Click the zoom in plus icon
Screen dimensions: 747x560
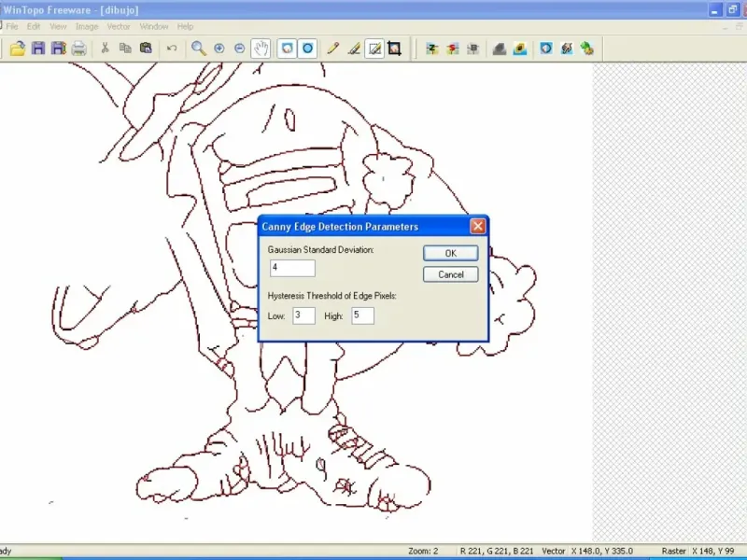pos(219,49)
